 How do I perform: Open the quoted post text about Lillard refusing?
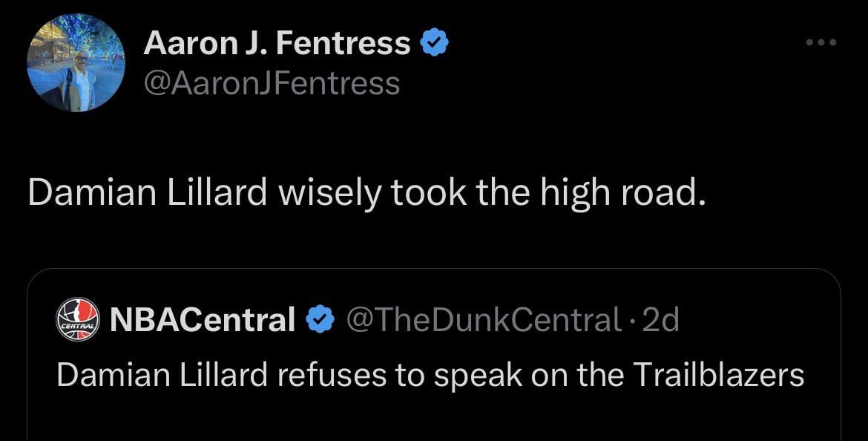[x=430, y=376]
